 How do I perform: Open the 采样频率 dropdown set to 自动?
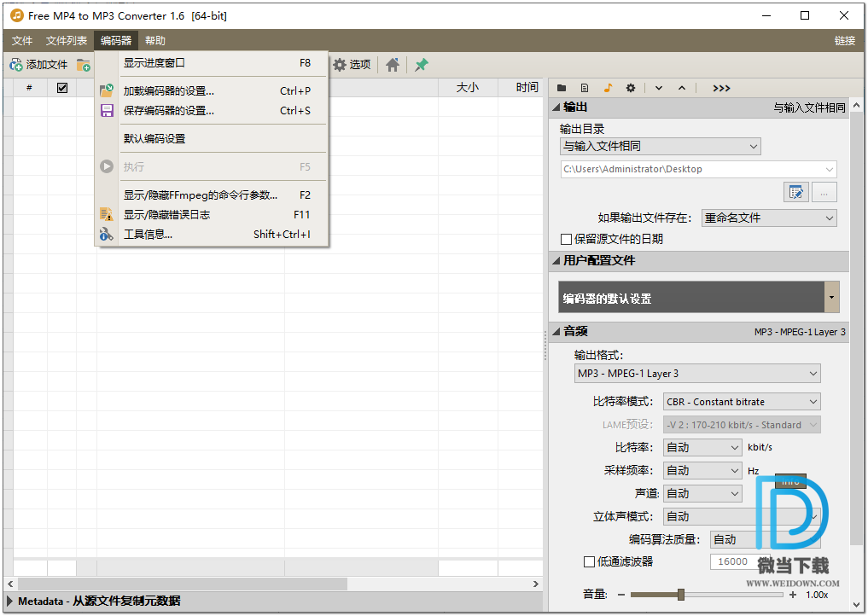(702, 470)
